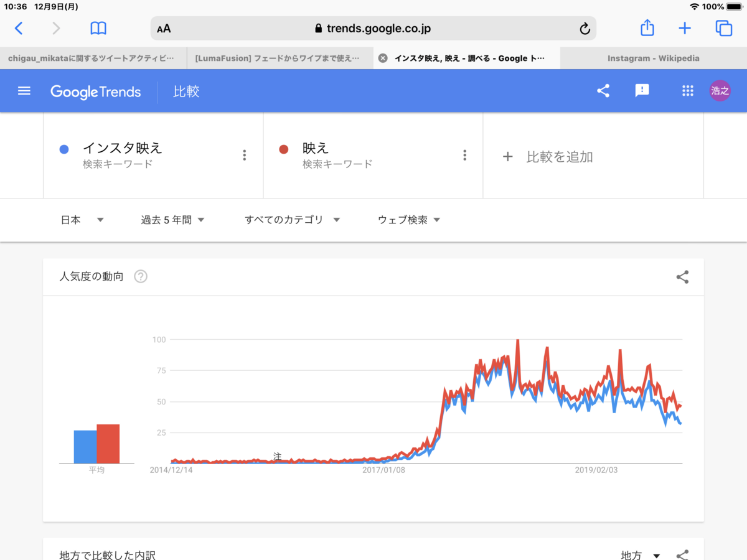Screen dimensions: 747x560
Task: Tap the battery indicator in status bar
Action: click(x=733, y=6)
